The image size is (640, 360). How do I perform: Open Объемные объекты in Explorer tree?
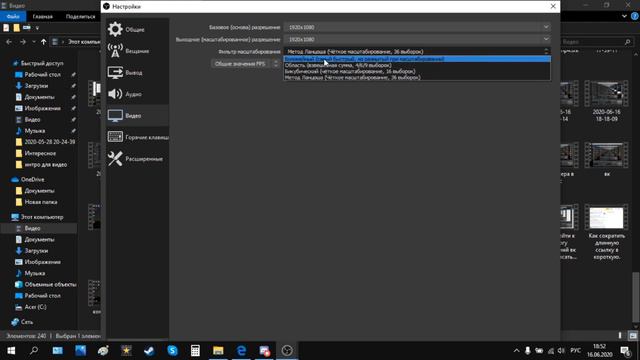45,284
